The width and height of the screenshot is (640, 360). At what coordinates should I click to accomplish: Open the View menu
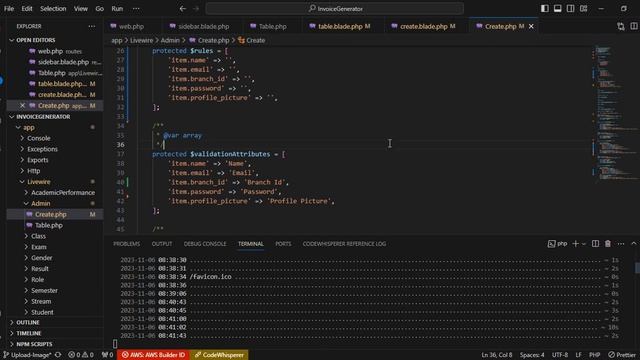[80, 9]
